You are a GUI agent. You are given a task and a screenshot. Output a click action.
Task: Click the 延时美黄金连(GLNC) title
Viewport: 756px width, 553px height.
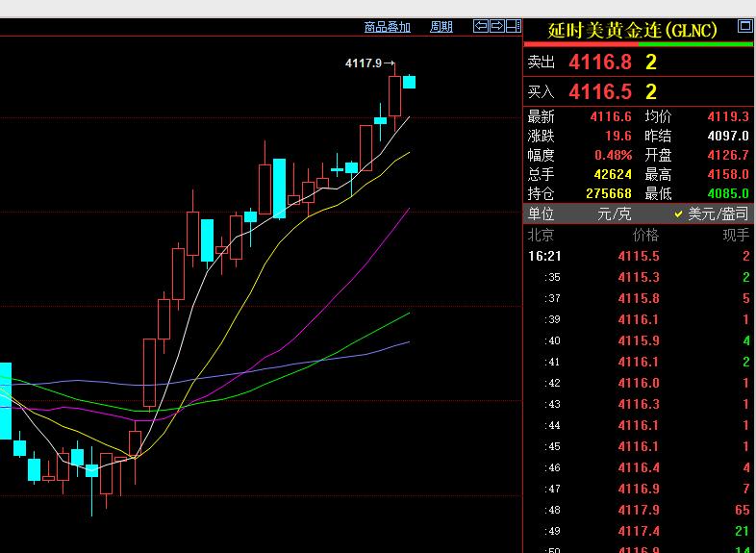pos(632,31)
